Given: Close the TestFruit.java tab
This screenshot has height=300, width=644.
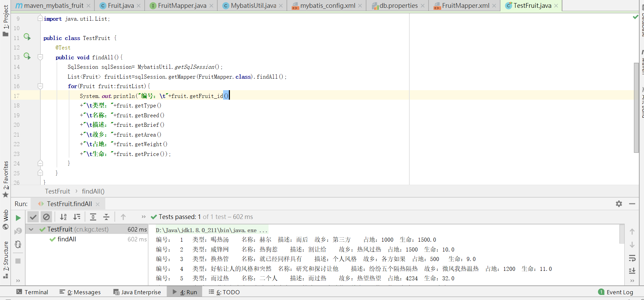Looking at the screenshot, I should [556, 6].
